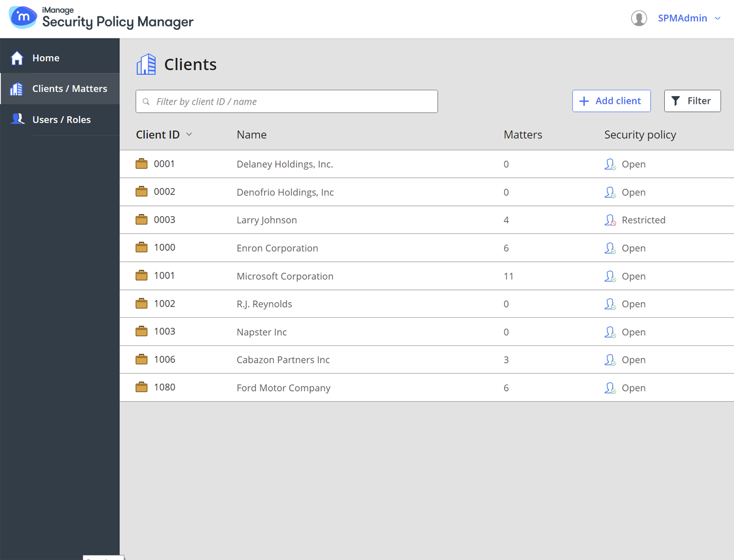
Task: Click the Open policy icon for Microsoft Corporation
Action: (610, 276)
